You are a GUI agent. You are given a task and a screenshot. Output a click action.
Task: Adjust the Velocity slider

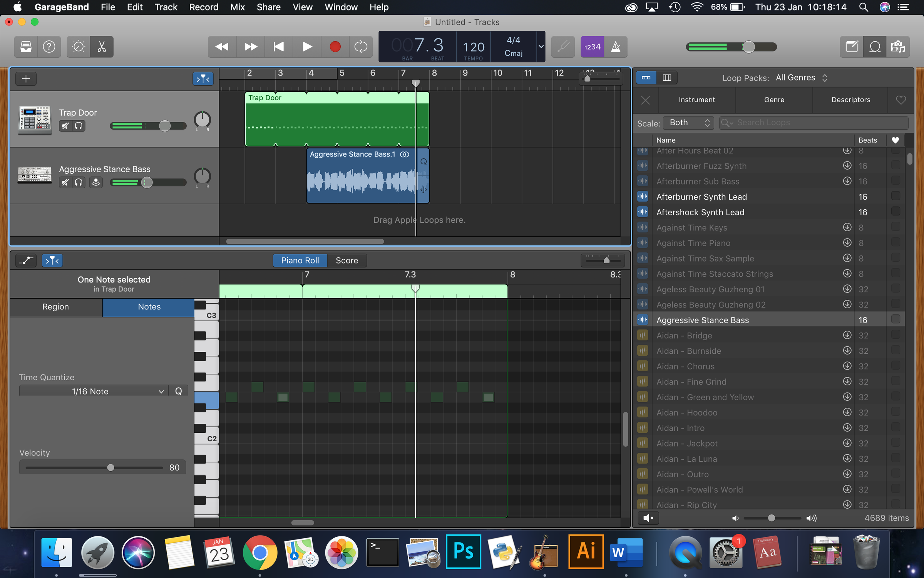pos(111,467)
